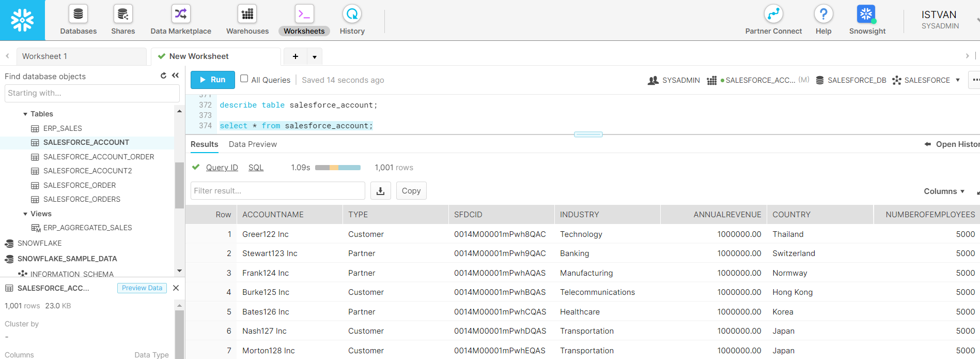
Task: Switch to the Data Preview tab
Action: (253, 144)
